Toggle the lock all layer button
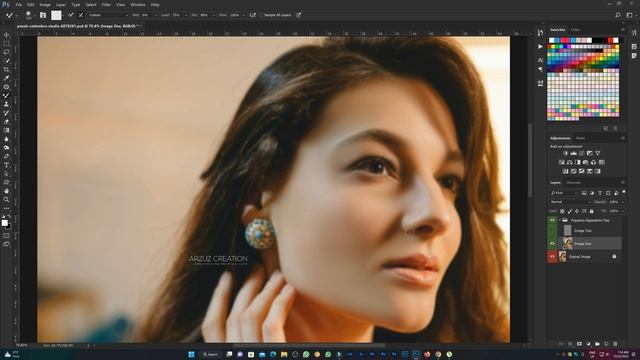The image size is (640, 360). click(591, 211)
